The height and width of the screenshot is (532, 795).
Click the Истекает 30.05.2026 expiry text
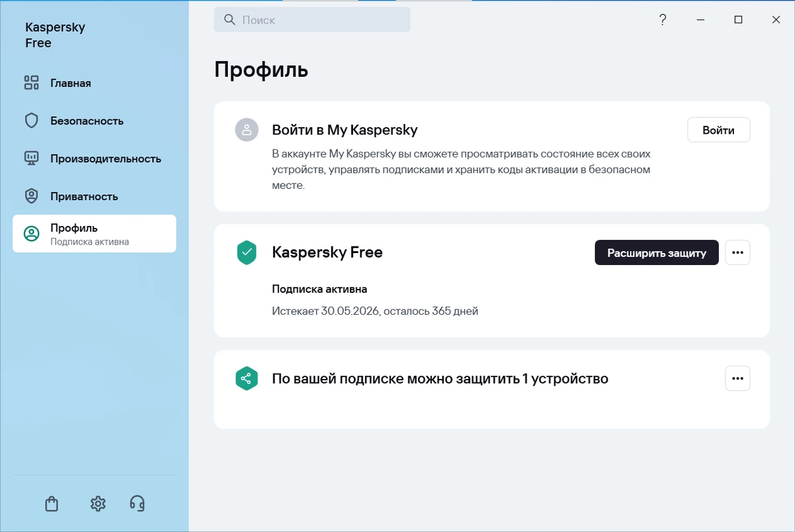pos(375,311)
